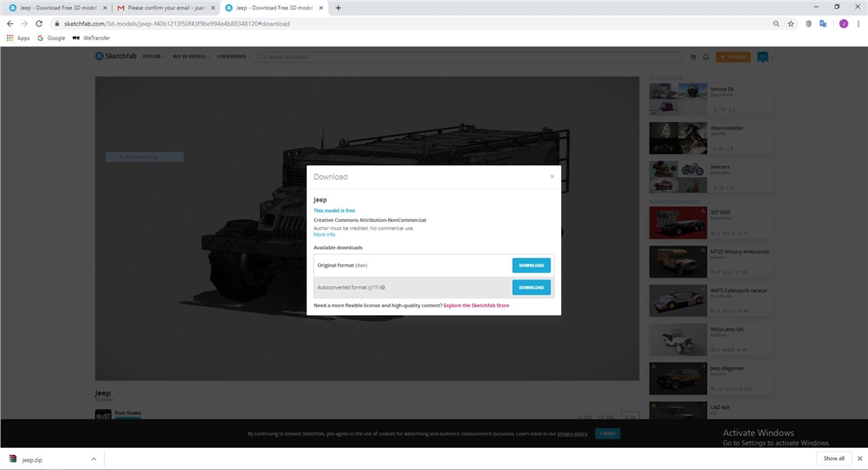Image resolution: width=868 pixels, height=470 pixels.
Task: Click the glTF help question mark icon
Action: (383, 288)
